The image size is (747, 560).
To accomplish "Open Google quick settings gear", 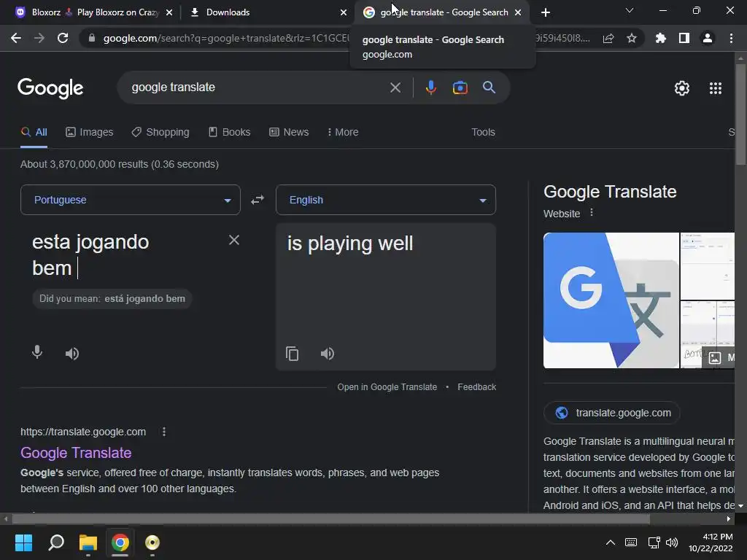I will [x=682, y=88].
